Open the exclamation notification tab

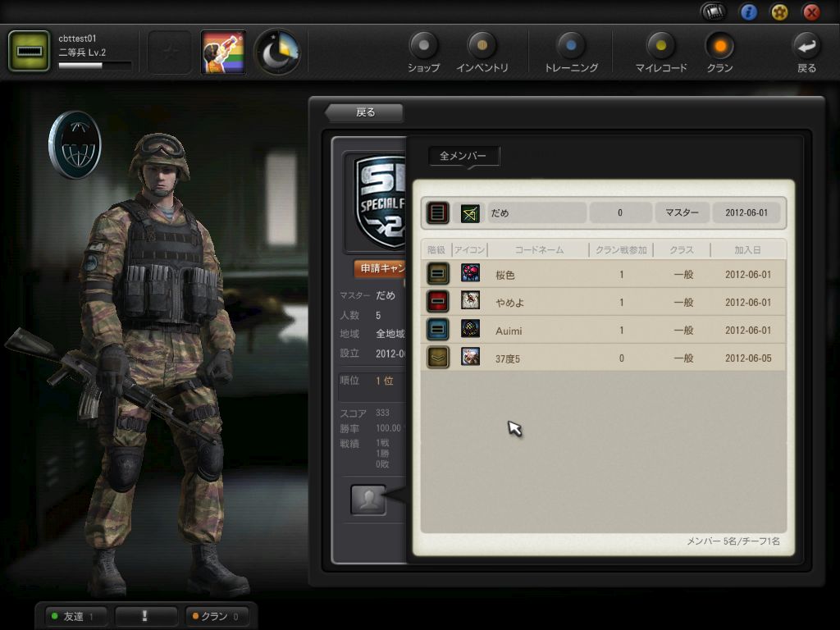coord(146,616)
